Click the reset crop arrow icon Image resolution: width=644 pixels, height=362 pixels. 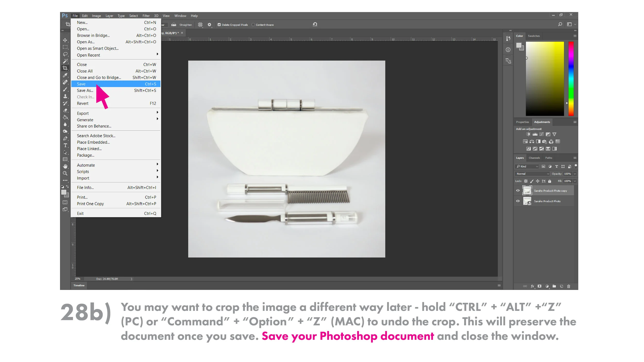[315, 24]
